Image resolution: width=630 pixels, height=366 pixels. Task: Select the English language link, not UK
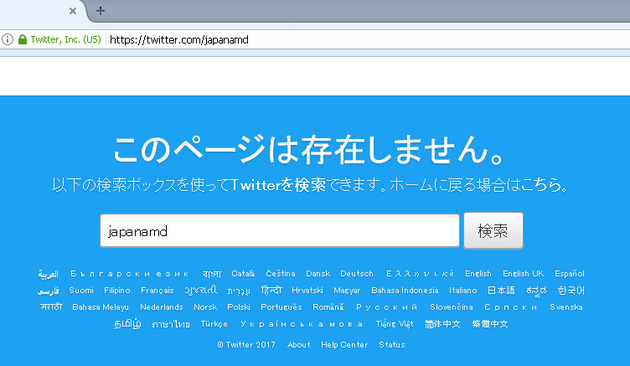pyautogui.click(x=478, y=274)
